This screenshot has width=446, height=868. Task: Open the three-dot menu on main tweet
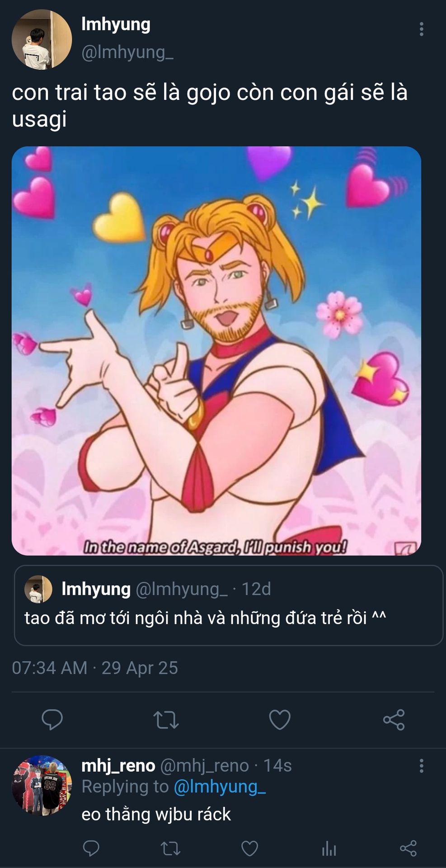(x=421, y=29)
